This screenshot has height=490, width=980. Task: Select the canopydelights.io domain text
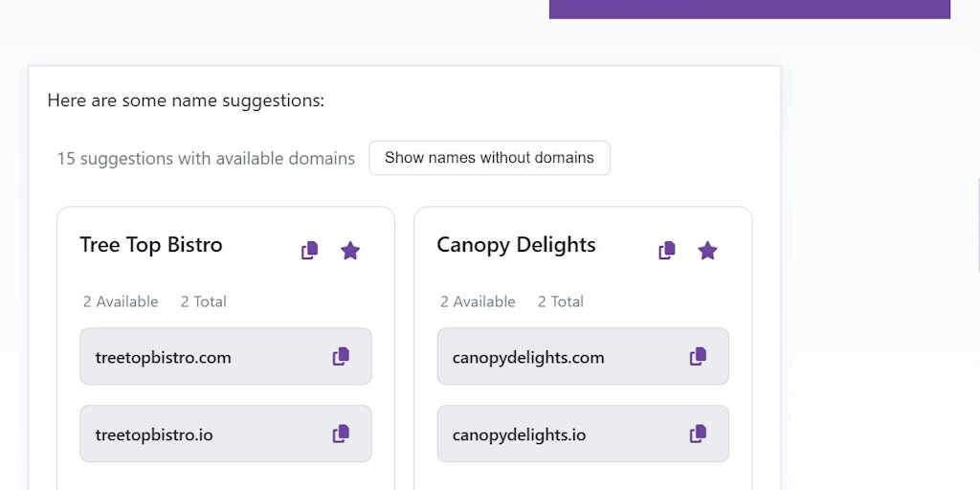pyautogui.click(x=519, y=435)
